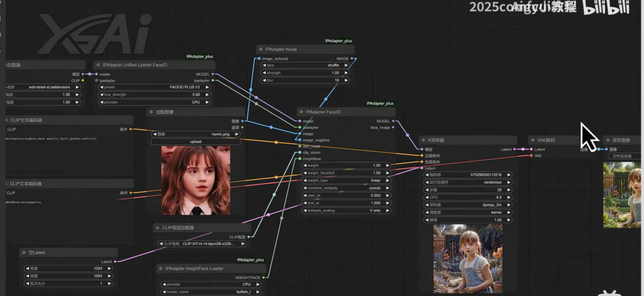Image resolution: width=644 pixels, height=296 pixels.
Task: Toggle collapse dot on K采样器 node
Action: coord(424,140)
